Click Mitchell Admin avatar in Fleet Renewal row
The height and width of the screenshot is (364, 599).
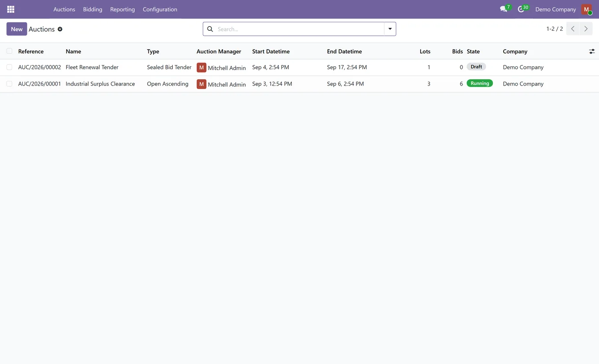click(x=202, y=68)
